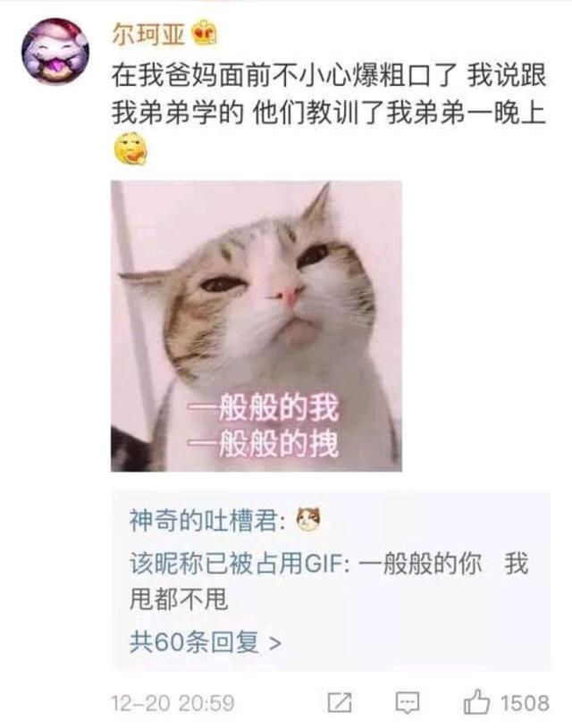Open 神奇的吐槽君's profile from the reply

point(203,521)
